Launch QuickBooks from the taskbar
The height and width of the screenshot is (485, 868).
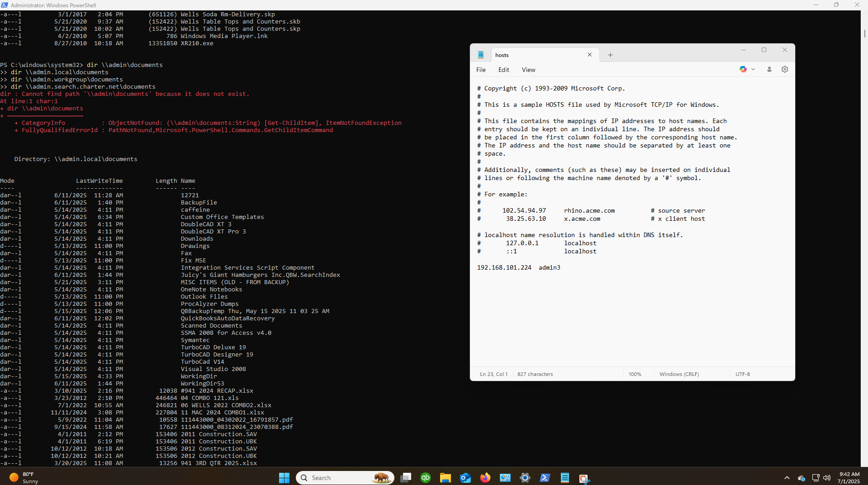(426, 478)
